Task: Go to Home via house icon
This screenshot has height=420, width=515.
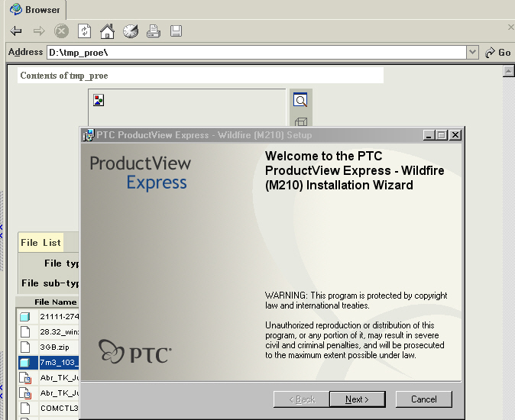Action: click(x=108, y=31)
